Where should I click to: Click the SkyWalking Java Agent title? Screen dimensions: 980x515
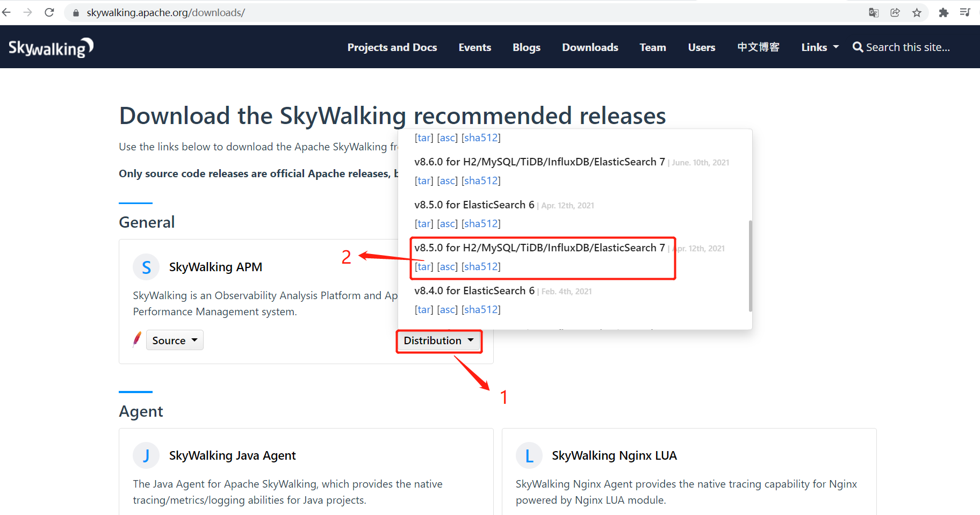point(232,455)
